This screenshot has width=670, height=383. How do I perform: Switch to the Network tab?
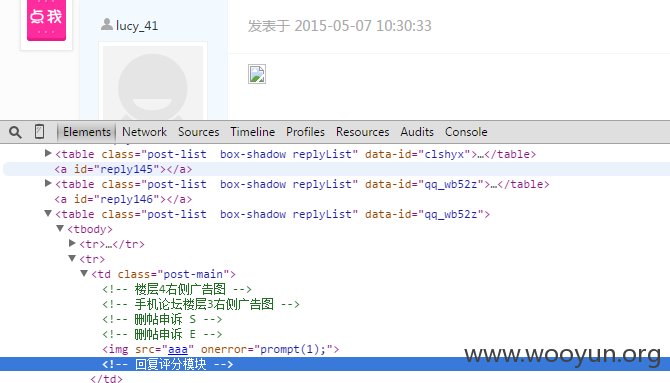[144, 132]
